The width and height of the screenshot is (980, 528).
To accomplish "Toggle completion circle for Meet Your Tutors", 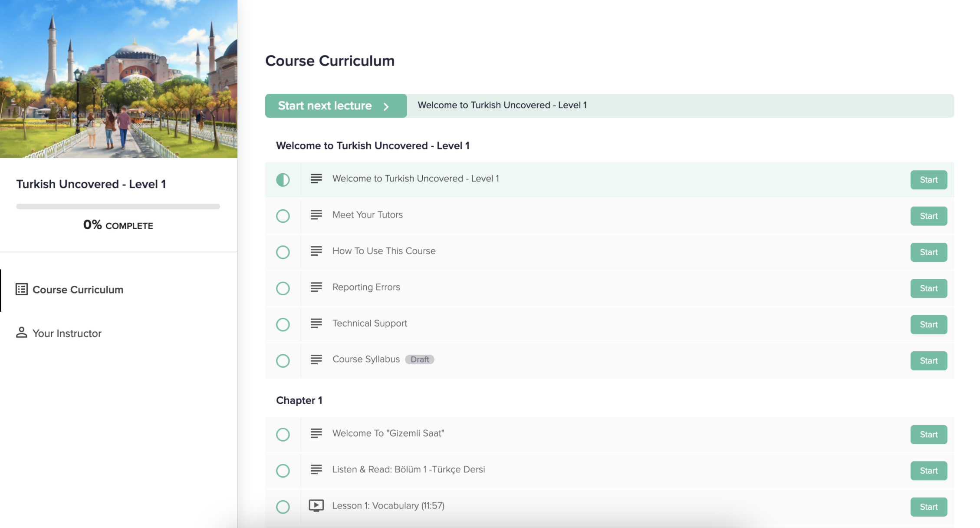I will click(x=283, y=216).
